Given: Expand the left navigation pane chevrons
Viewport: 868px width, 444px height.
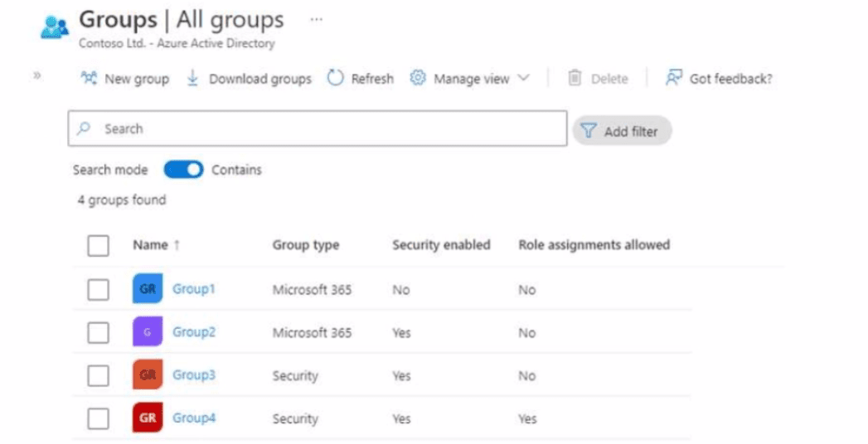Looking at the screenshot, I should tap(37, 75).
